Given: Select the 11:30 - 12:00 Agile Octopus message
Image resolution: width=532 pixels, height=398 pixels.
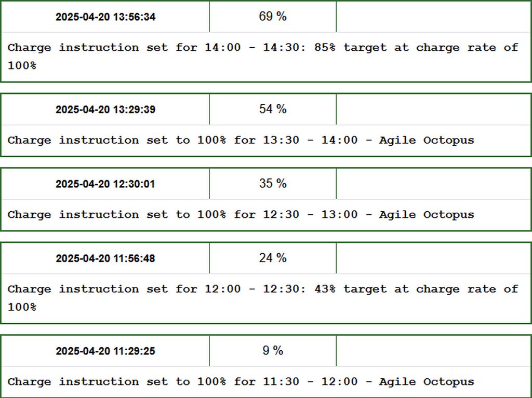Looking at the screenshot, I should coord(241,382).
